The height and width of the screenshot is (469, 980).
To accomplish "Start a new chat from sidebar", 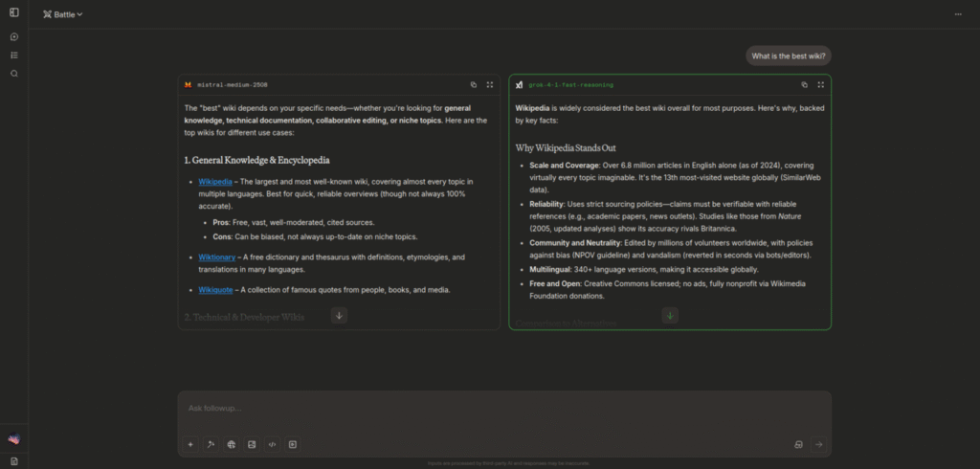I will coord(13,37).
